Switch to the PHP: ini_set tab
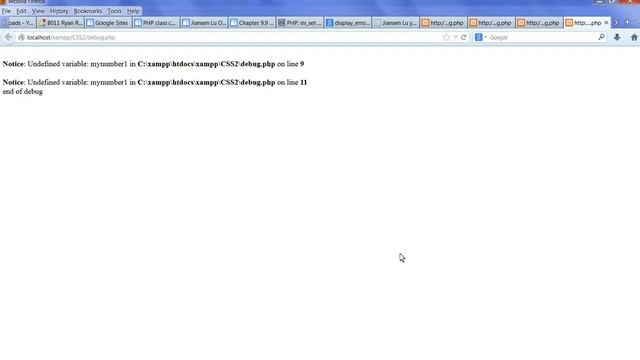Image resolution: width=640 pixels, height=360 pixels. tap(300, 23)
